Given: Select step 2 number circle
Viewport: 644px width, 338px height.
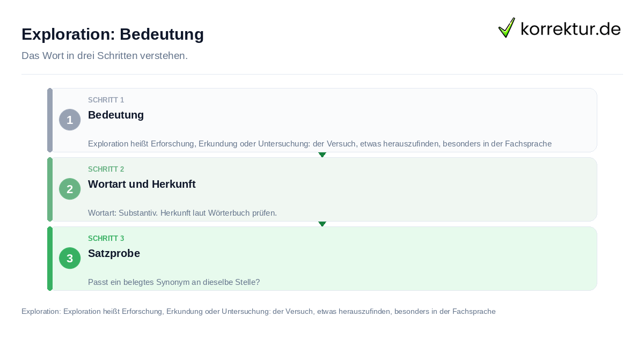Looking at the screenshot, I should (x=70, y=189).
